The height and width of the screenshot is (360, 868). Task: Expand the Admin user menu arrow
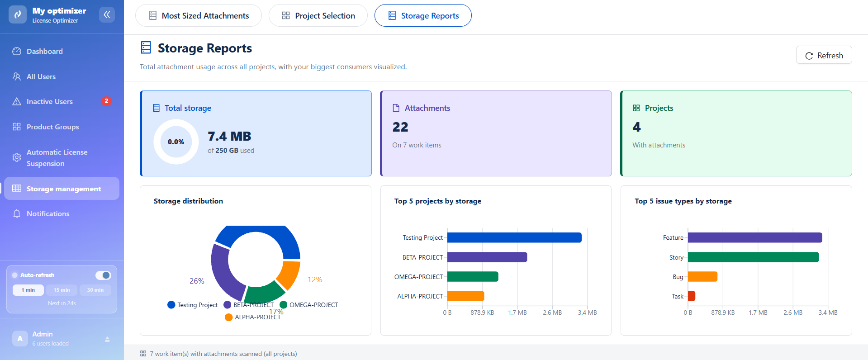pos(107,339)
